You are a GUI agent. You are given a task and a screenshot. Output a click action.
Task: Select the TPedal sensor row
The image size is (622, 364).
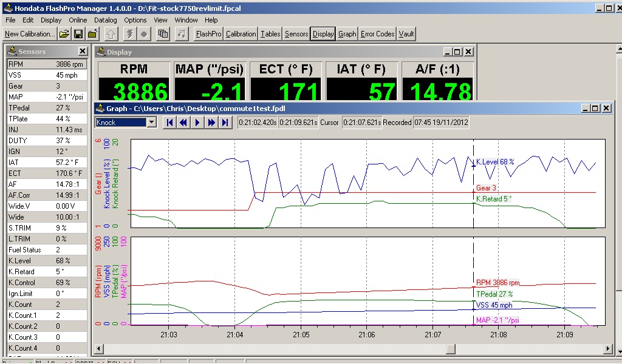click(47, 108)
